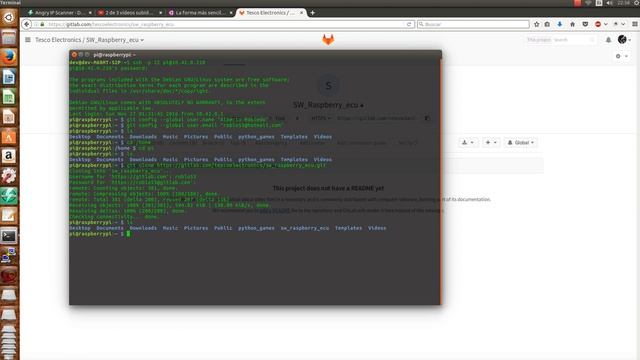Screen dimensions: 640x360
Task: Open the project settings gear dropdown
Action: pos(621,56)
